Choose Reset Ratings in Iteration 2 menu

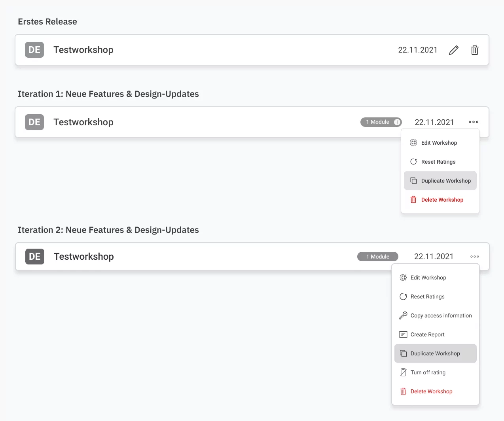(428, 296)
